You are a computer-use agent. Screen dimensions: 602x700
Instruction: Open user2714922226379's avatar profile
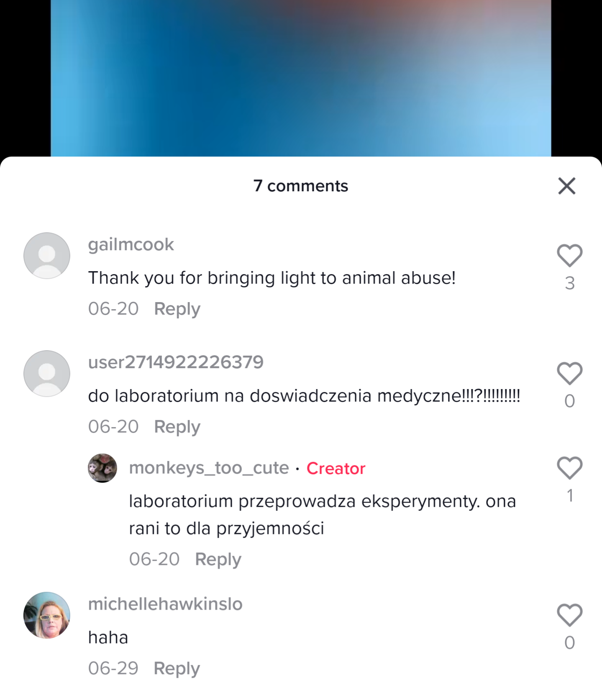[x=47, y=374]
